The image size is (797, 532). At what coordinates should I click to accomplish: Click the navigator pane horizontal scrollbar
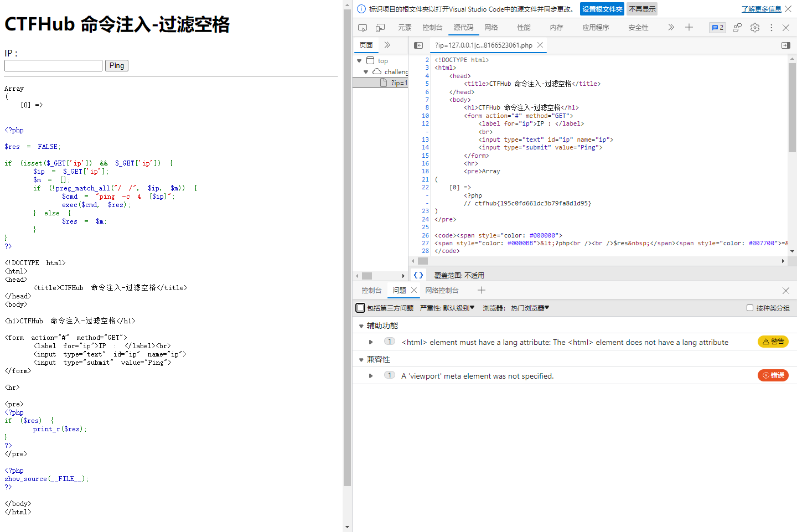(x=380, y=276)
